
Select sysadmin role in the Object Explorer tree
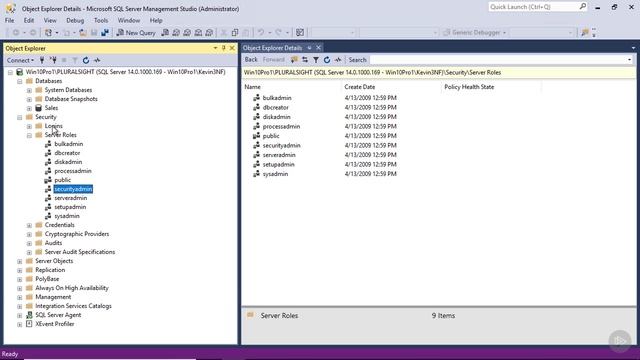(x=67, y=216)
